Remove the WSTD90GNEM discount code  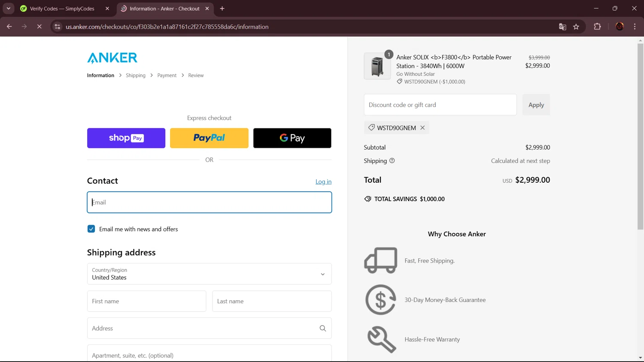(422, 128)
